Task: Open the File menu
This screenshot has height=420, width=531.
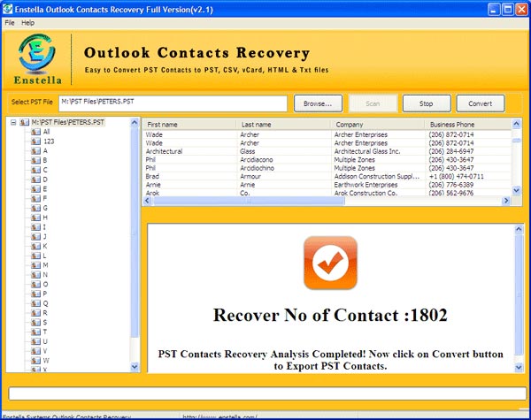Action: 10,22
